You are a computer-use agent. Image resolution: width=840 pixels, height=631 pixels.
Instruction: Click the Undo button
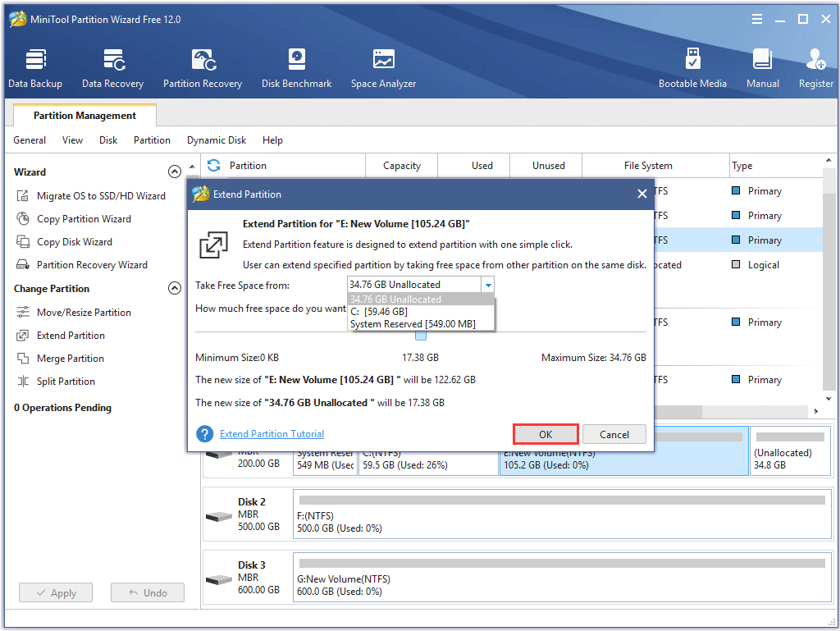(148, 593)
